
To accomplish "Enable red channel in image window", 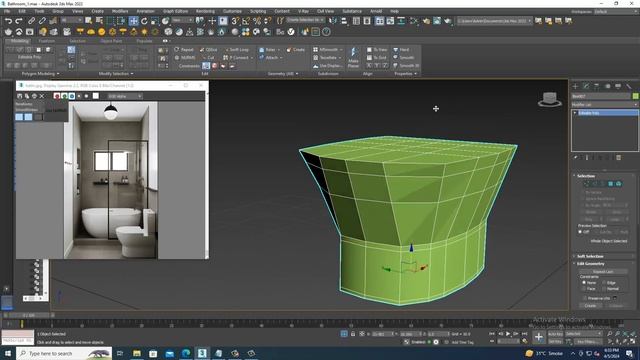I will tap(57, 96).
